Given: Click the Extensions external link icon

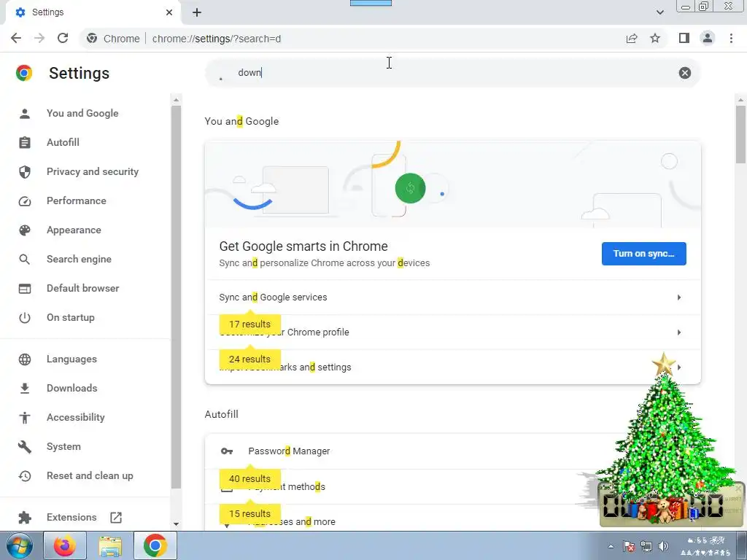Looking at the screenshot, I should pyautogui.click(x=116, y=518).
